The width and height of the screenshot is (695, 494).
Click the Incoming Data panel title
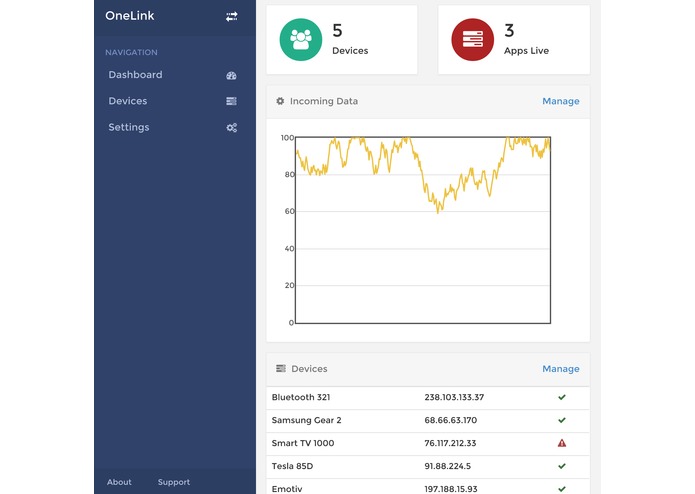tap(324, 101)
